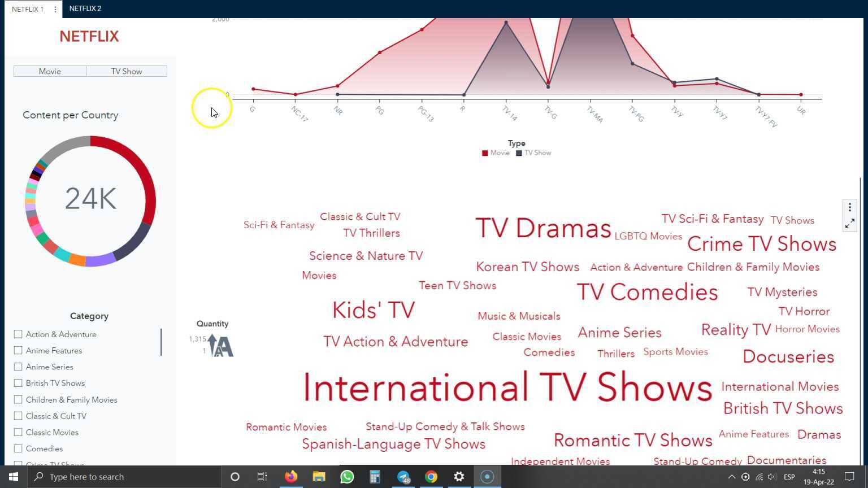Enable the Children & Family Movies filter
868x488 pixels.
tap(18, 399)
